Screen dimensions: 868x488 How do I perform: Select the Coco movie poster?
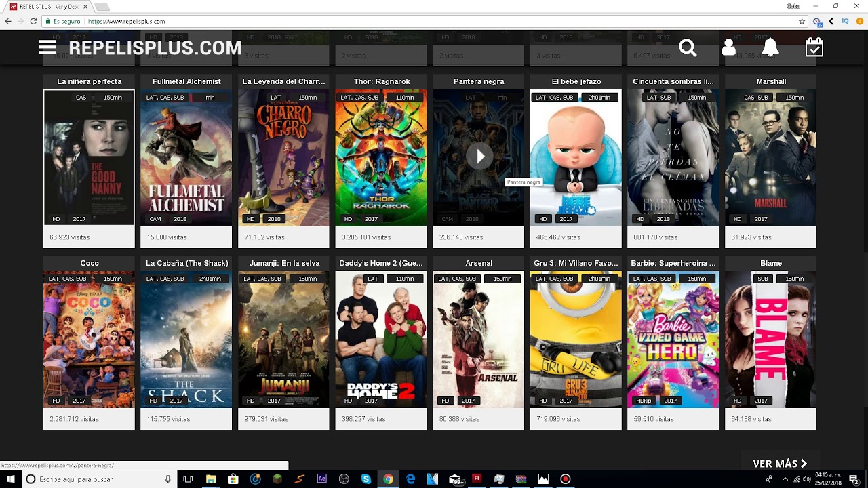89,339
